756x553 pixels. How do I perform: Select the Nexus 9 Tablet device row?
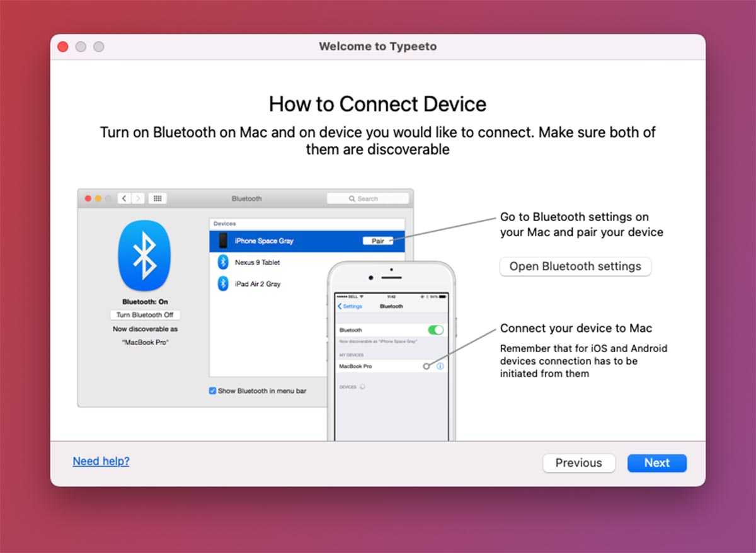point(307,263)
